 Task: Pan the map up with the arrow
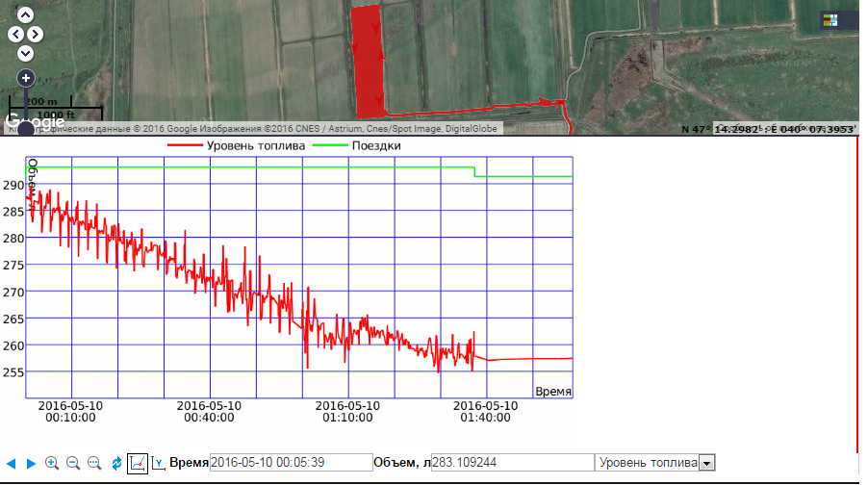26,15
